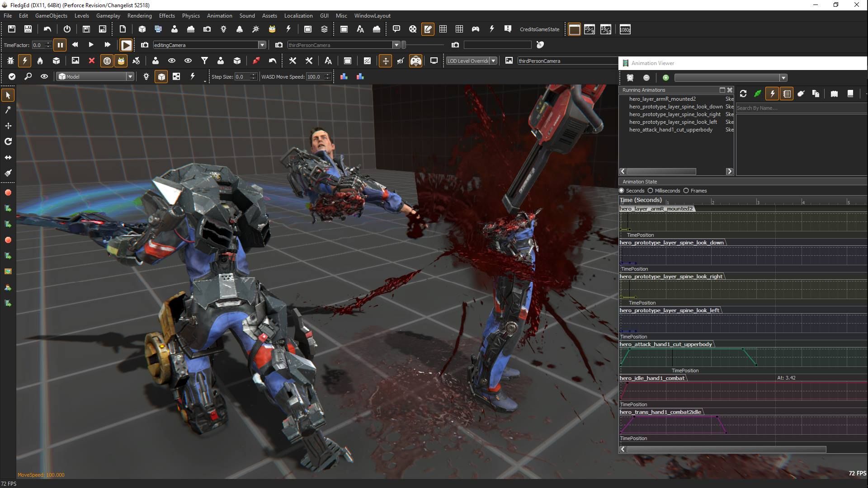This screenshot has height=488, width=868.
Task: Click the copy animation icon in Animation Viewer
Action: tap(816, 94)
